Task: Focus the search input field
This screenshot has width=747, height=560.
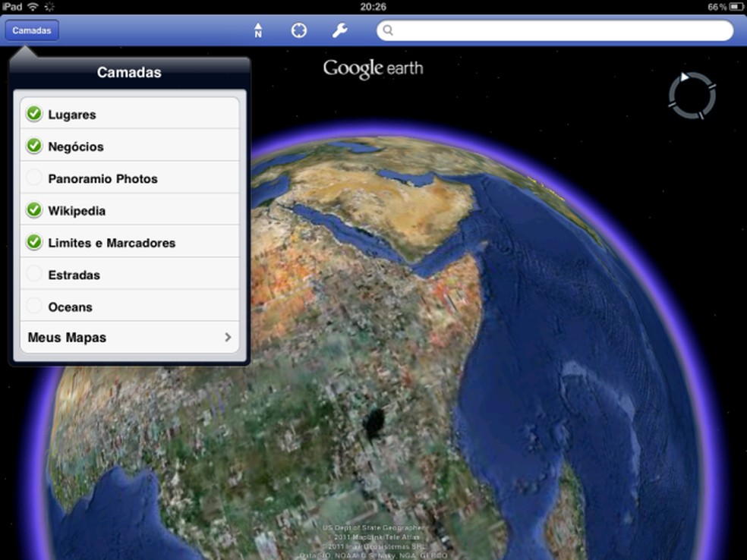Action: pyautogui.click(x=555, y=30)
